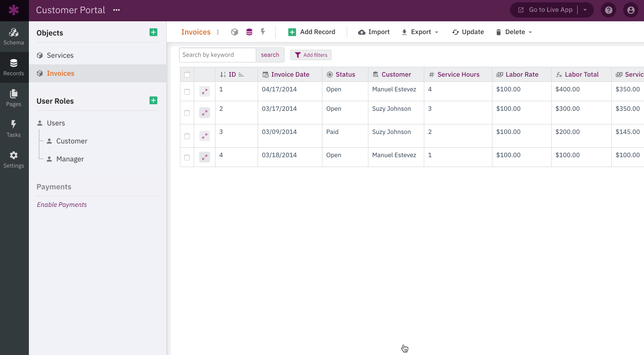Open the Export dropdown
Image resolution: width=644 pixels, height=355 pixels.
pyautogui.click(x=420, y=32)
